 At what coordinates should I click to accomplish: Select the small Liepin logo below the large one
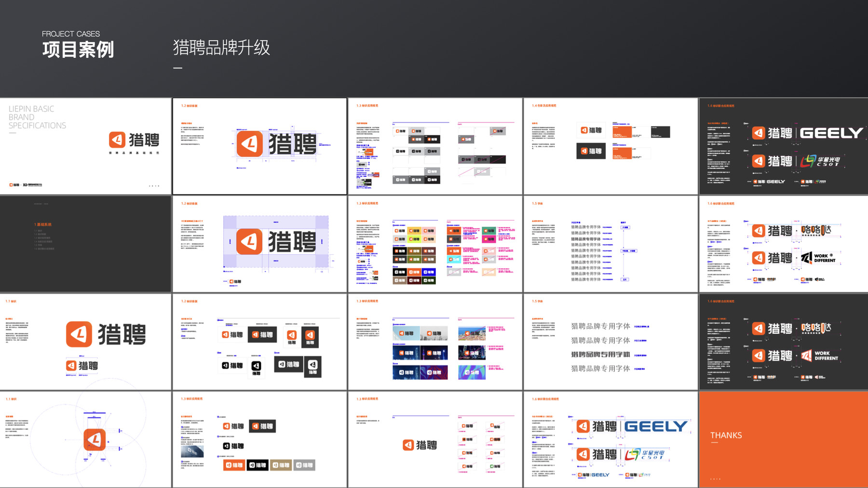[x=82, y=366]
